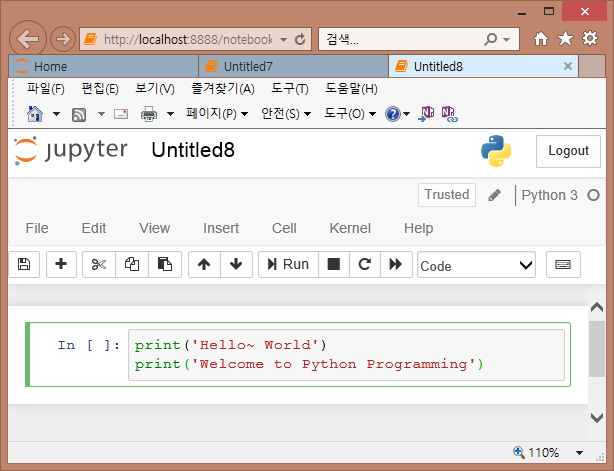Move cell down arrow icon

pyautogui.click(x=236, y=264)
